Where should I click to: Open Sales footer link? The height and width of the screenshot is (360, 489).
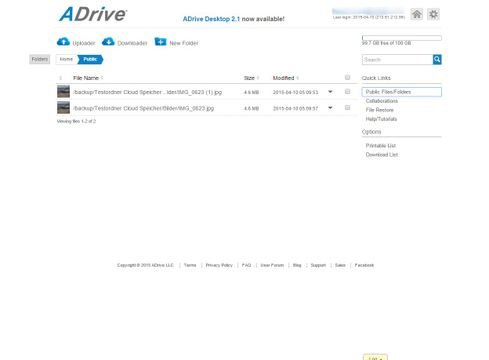(340, 265)
